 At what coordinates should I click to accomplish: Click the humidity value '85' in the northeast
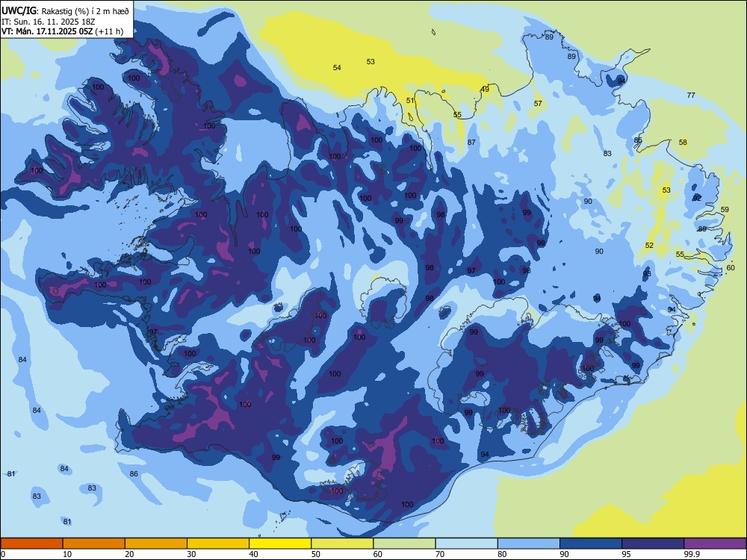click(x=638, y=140)
